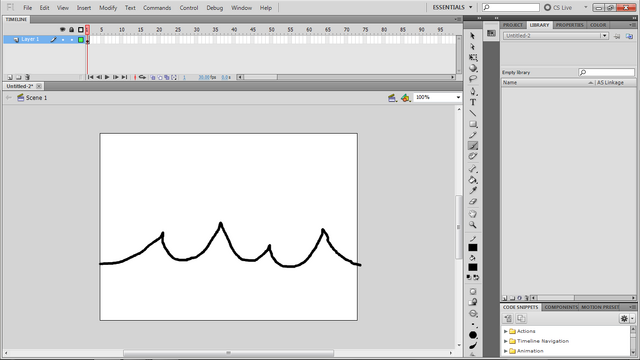This screenshot has height=360, width=640.
Task: Click the Fill color black swatch
Action: tap(473, 267)
